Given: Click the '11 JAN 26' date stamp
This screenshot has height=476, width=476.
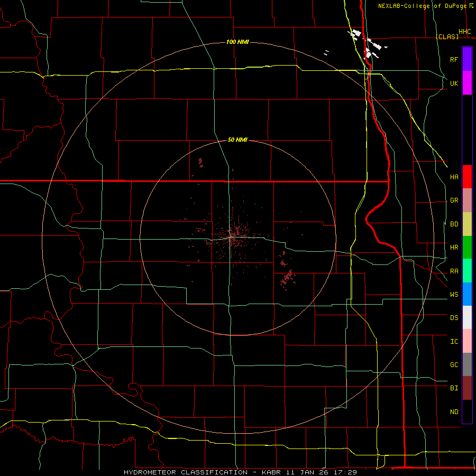Looking at the screenshot, I should click(x=308, y=472).
